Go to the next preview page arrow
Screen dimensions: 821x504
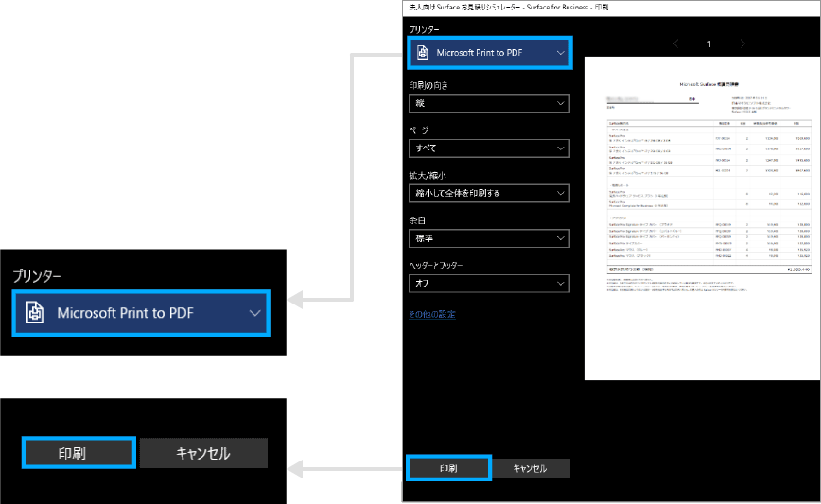743,43
